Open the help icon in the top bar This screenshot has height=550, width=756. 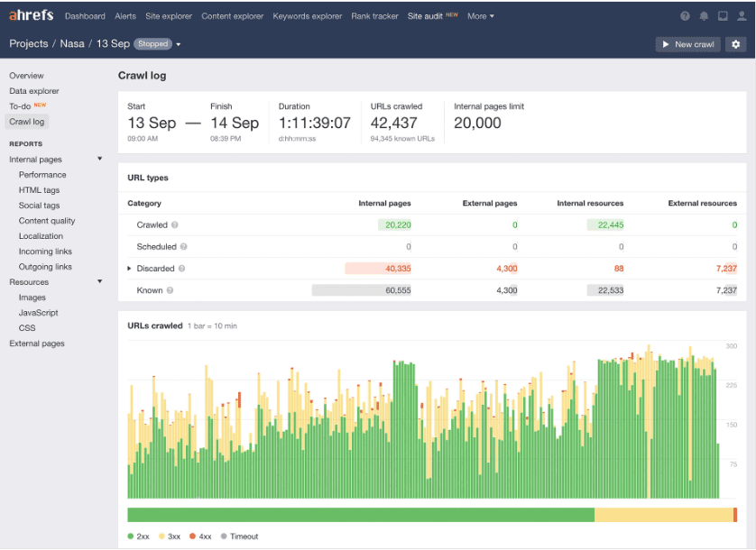pos(685,16)
